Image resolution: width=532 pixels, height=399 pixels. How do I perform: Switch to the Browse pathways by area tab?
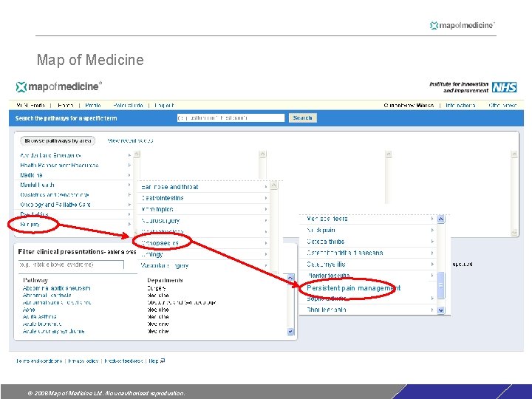pyautogui.click(x=58, y=140)
